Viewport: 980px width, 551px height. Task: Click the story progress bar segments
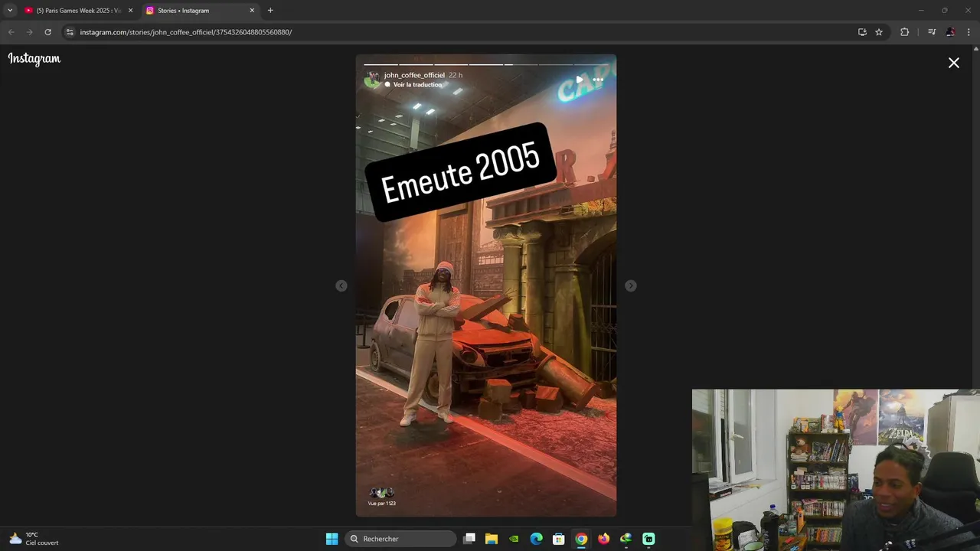pos(485,64)
